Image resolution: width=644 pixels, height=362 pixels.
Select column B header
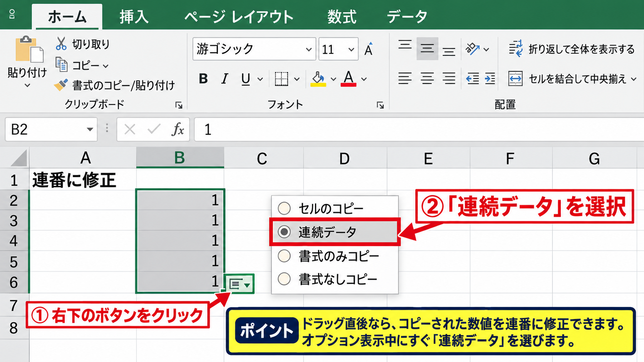coord(180,158)
